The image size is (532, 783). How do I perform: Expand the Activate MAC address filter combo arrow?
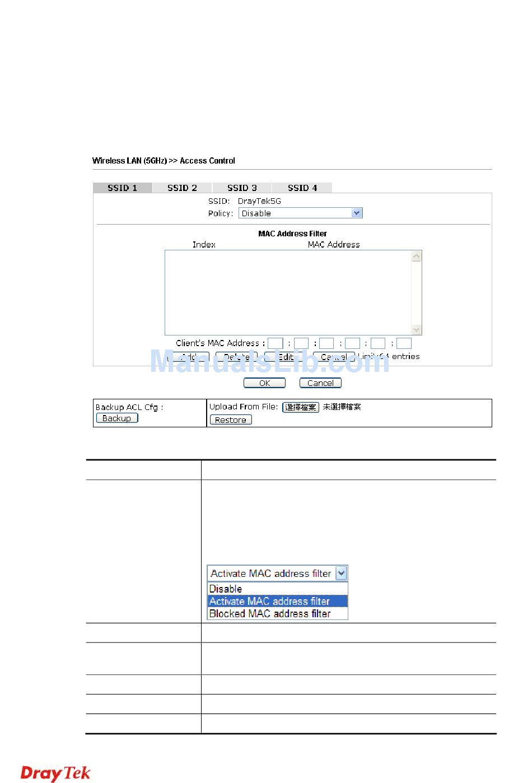tap(342, 574)
